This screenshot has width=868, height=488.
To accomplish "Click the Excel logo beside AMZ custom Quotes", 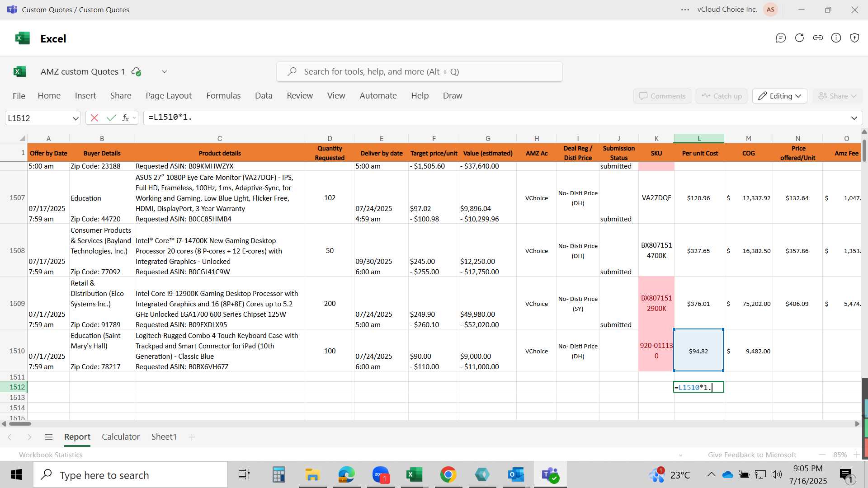I will (x=20, y=72).
